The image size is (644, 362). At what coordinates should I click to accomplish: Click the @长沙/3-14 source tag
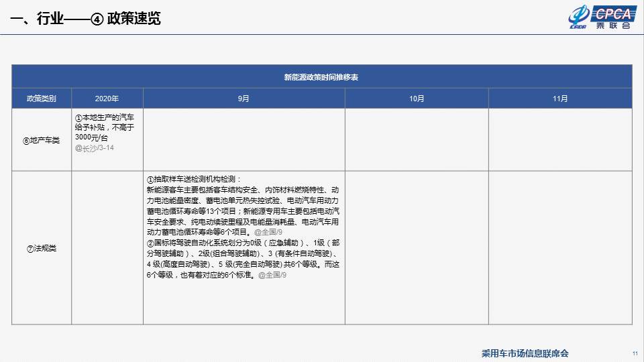point(95,148)
